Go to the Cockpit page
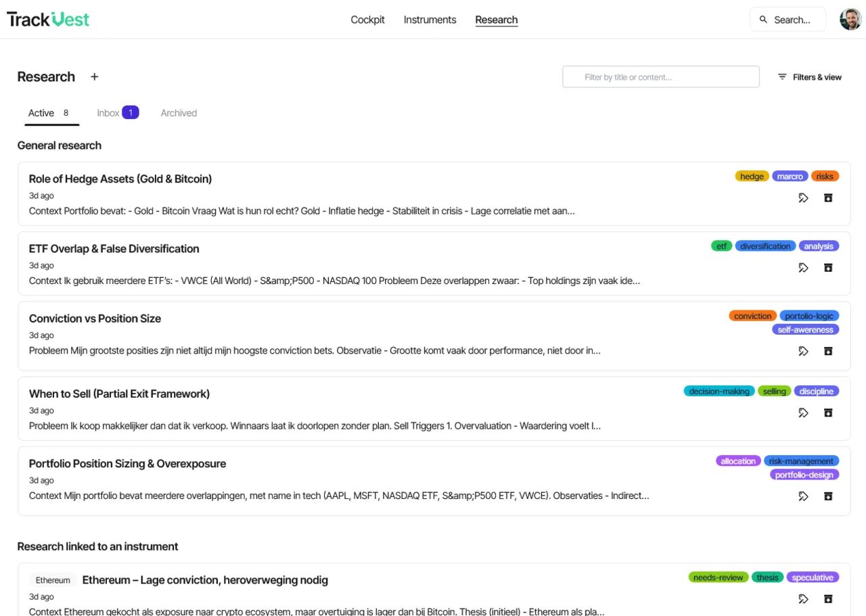This screenshot has width=866, height=616. tap(367, 20)
